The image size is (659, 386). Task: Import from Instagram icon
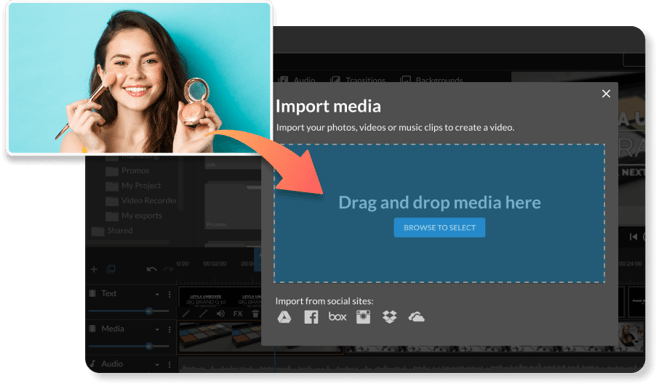(363, 317)
